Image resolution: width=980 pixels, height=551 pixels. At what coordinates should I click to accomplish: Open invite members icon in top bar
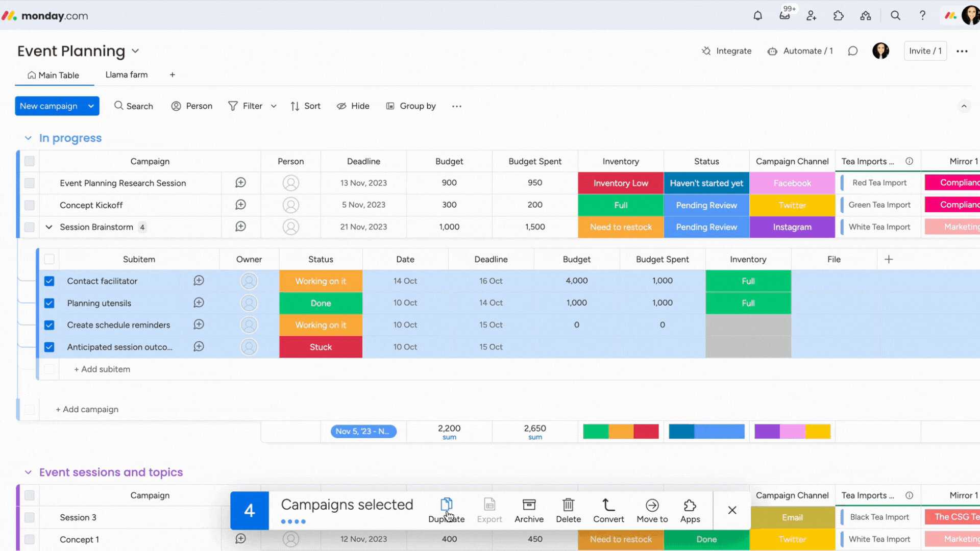pyautogui.click(x=812, y=16)
